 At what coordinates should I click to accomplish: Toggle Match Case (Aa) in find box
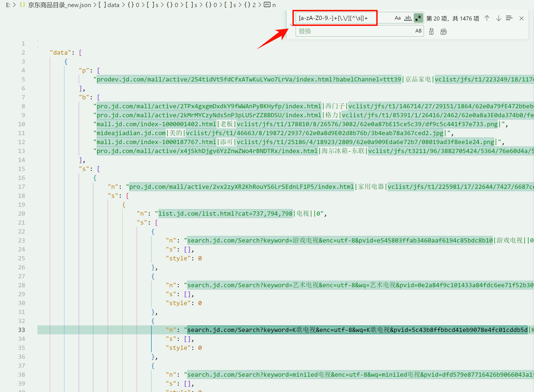coord(397,18)
